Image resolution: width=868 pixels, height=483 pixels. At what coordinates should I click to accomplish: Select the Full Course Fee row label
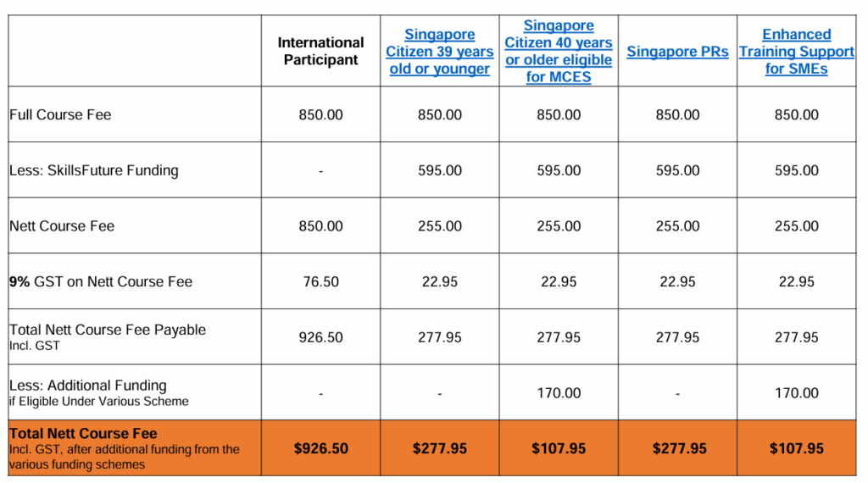tap(60, 114)
